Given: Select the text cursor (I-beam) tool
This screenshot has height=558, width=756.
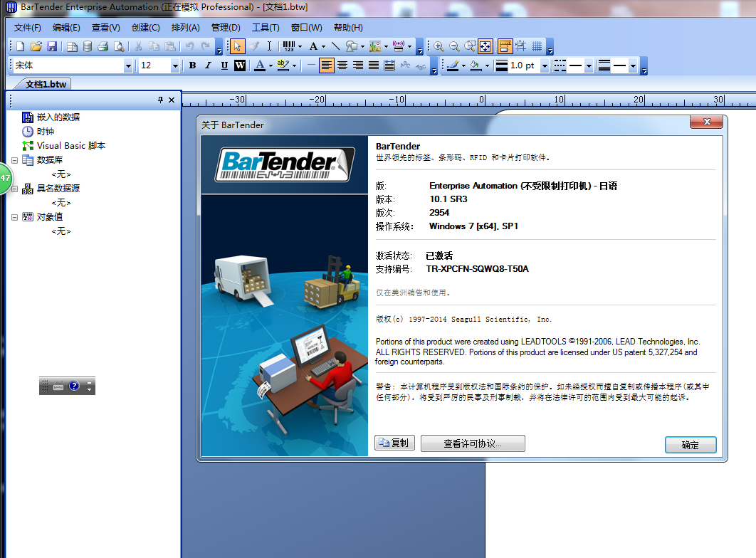Looking at the screenshot, I should point(269,46).
